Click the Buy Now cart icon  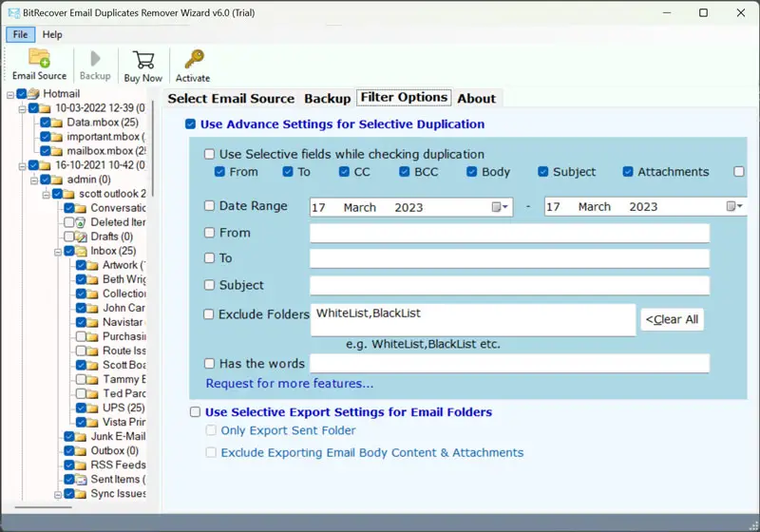[143, 65]
